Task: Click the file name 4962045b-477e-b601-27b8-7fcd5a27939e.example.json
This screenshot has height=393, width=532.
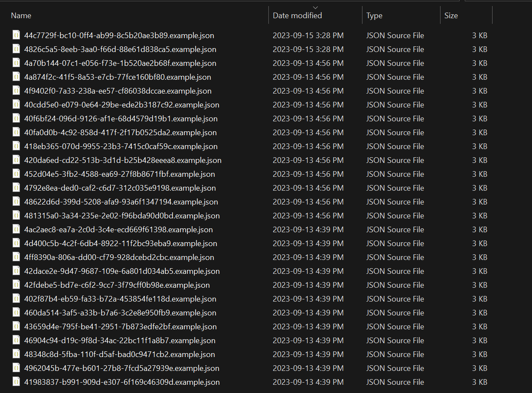Action: (122, 368)
